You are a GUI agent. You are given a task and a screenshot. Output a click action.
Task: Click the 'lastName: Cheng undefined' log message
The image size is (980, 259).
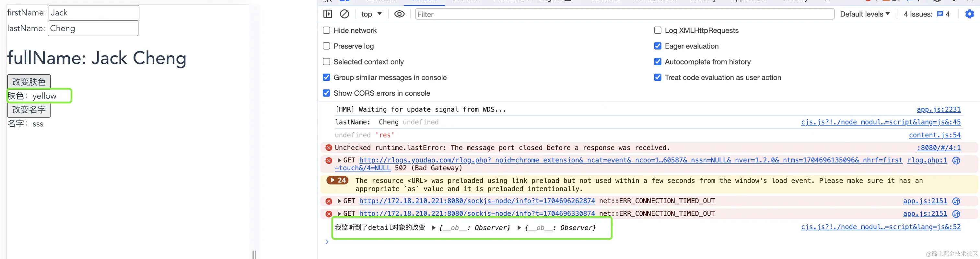coord(387,122)
